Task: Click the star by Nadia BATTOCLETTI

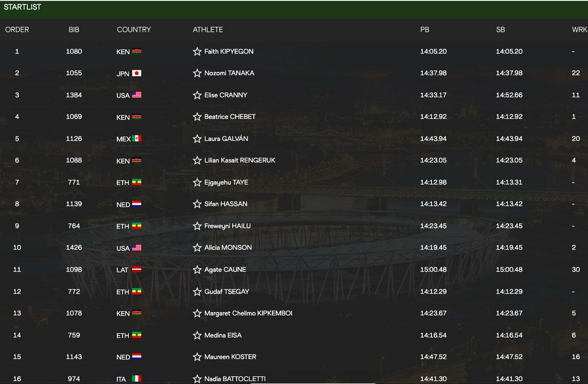Action: (197, 379)
